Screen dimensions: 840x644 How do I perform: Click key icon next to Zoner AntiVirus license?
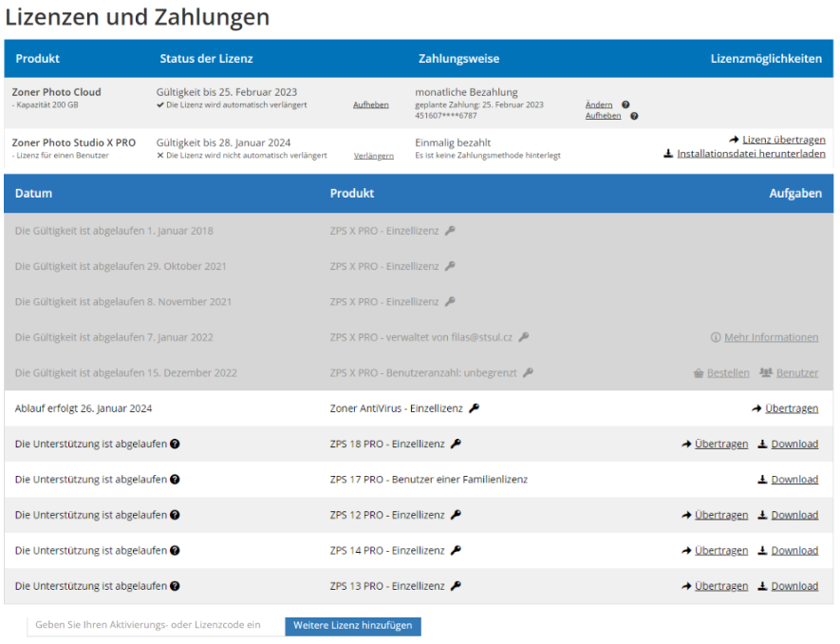[x=474, y=408]
